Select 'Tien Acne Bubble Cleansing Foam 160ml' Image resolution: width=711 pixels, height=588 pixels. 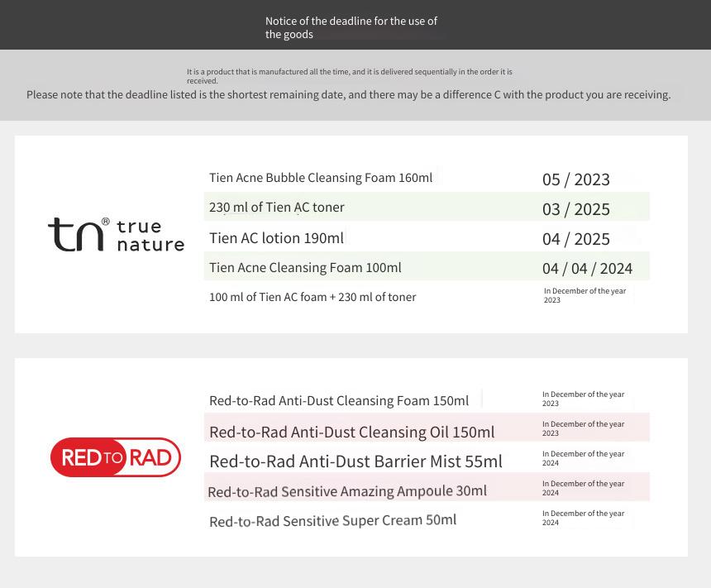pos(321,178)
